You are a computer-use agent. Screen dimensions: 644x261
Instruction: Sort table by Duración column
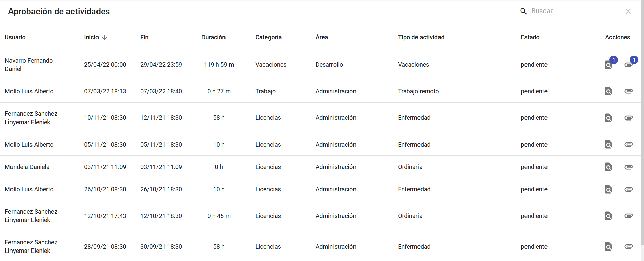[x=213, y=37]
